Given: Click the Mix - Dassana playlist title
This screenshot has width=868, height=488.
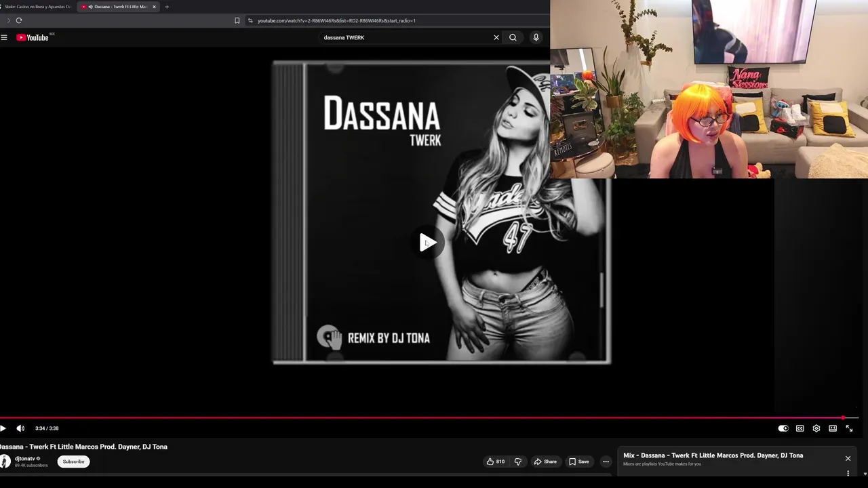Looking at the screenshot, I should (x=713, y=455).
